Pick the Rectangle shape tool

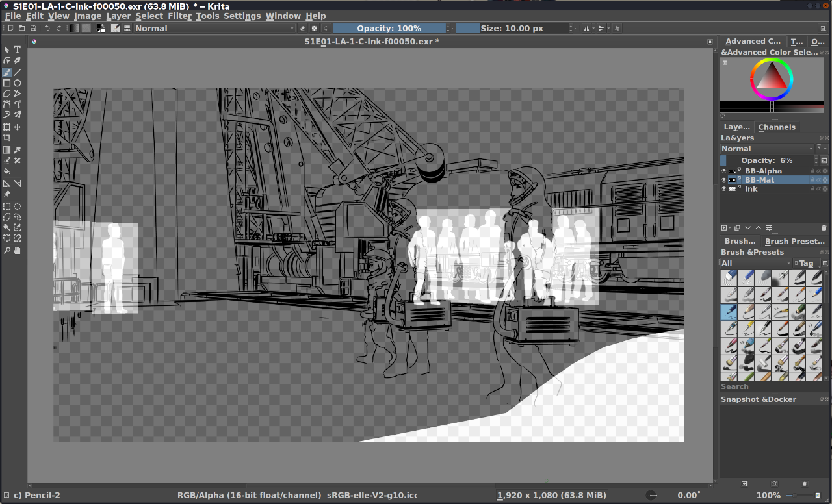(x=6, y=83)
